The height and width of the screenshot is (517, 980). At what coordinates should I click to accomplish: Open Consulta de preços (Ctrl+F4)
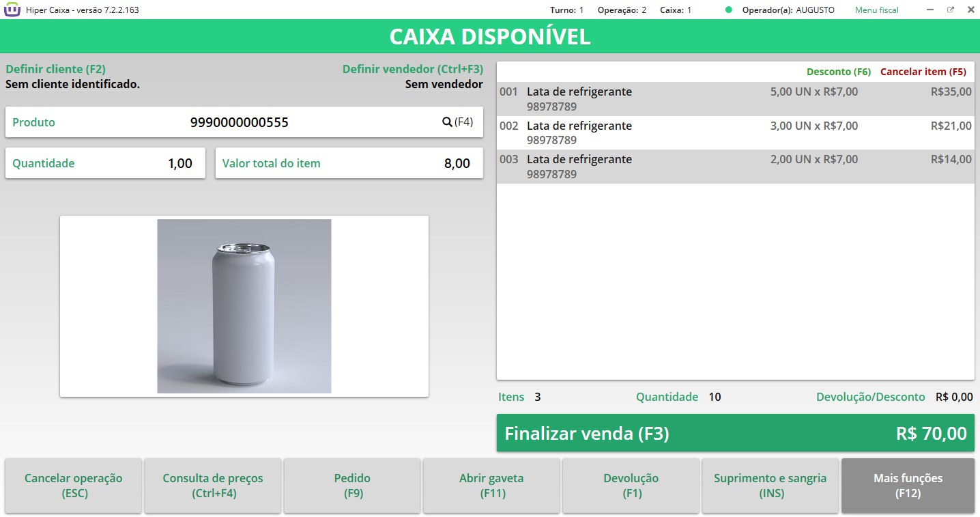(x=213, y=485)
